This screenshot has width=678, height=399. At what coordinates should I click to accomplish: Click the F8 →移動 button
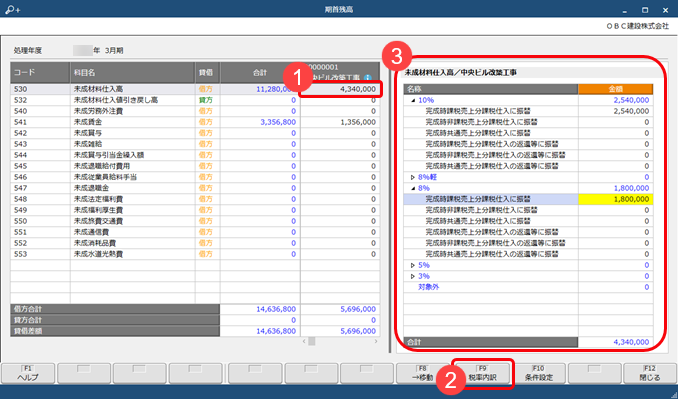[422, 373]
